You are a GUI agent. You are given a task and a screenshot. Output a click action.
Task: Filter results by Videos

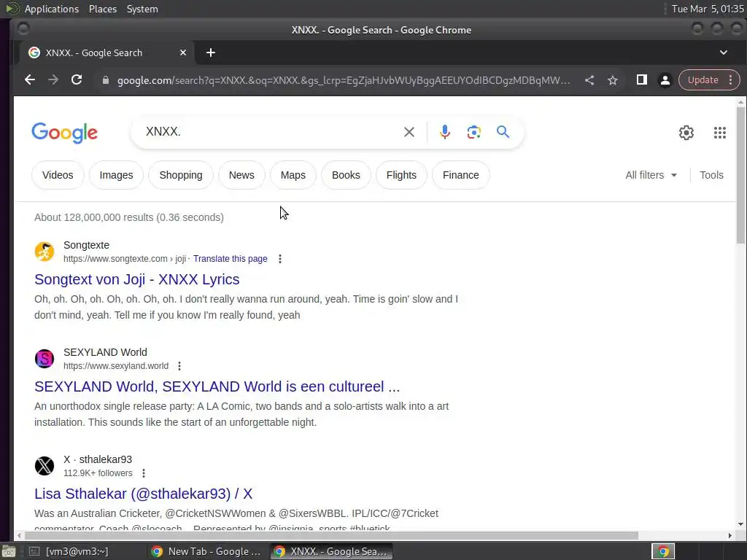pyautogui.click(x=58, y=175)
